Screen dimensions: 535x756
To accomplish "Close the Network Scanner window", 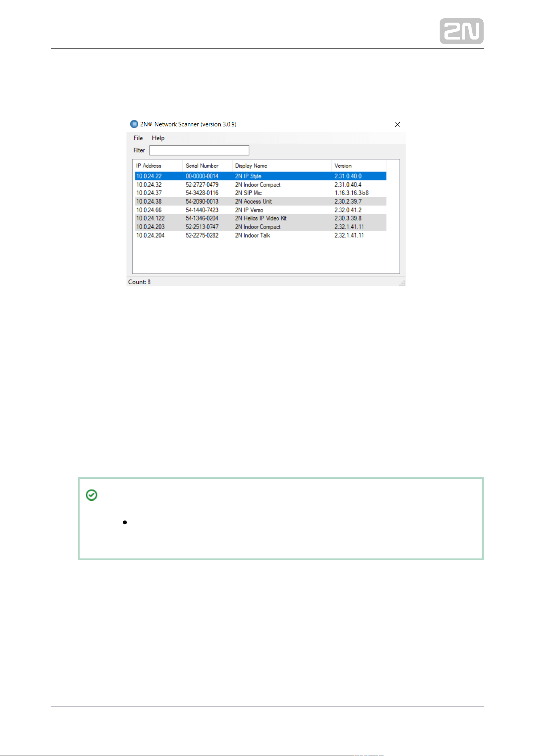I will click(x=398, y=124).
